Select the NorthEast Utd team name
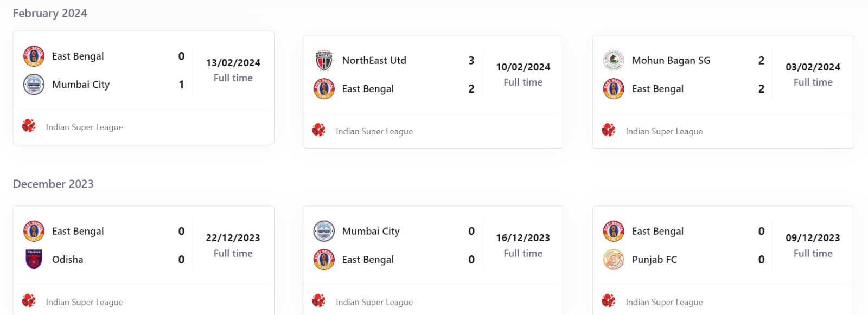 coord(374,61)
